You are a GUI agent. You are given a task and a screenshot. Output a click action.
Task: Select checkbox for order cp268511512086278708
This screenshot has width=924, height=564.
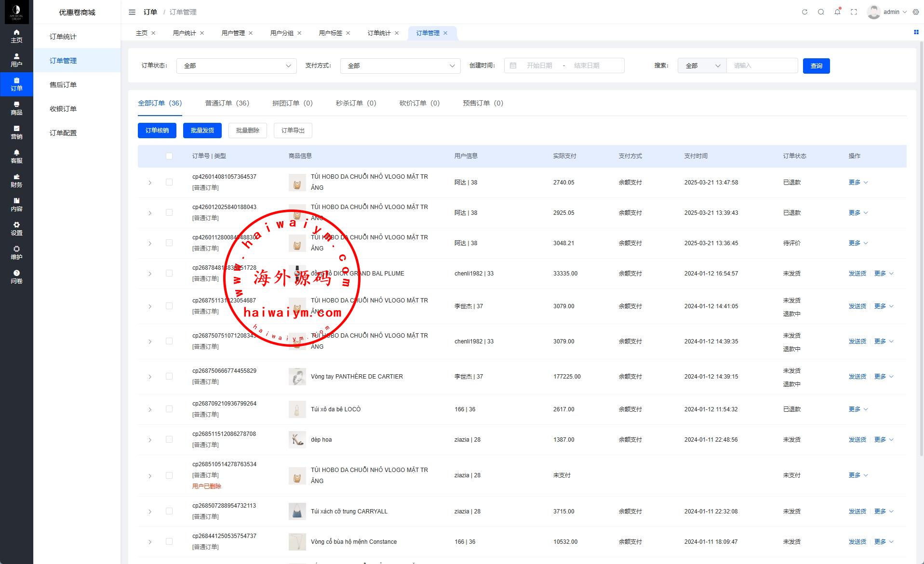coord(169,439)
